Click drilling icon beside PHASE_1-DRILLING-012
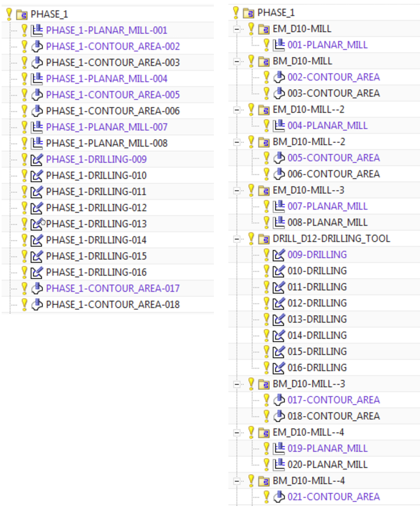420x512 pixels. pos(37,208)
